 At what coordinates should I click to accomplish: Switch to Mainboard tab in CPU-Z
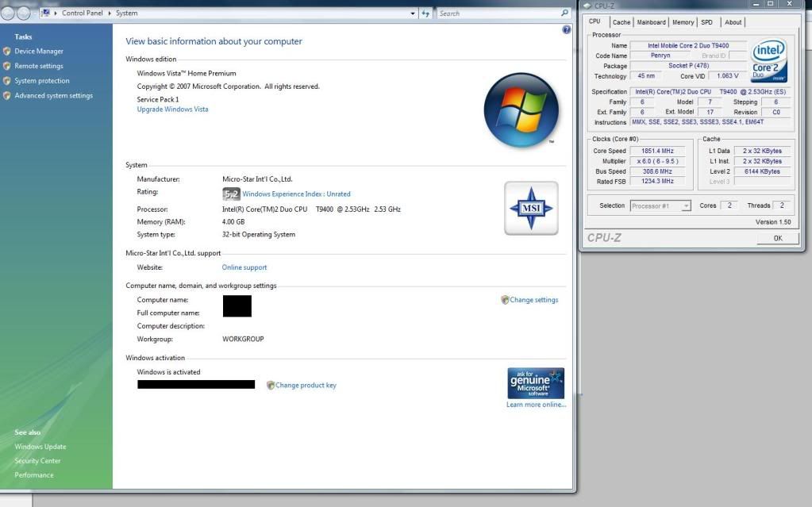coord(652,22)
